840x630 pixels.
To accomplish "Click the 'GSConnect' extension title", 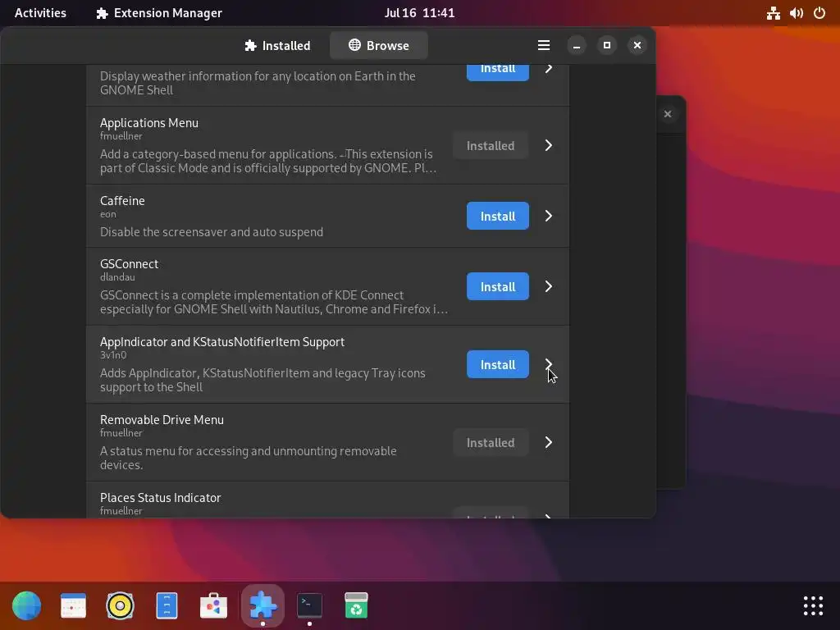I will (129, 264).
